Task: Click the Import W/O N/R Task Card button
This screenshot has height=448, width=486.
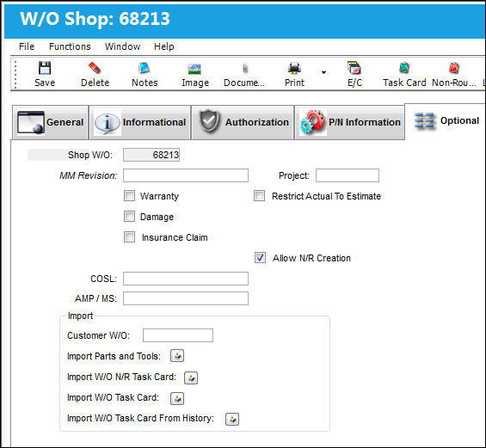Action: pos(191,377)
